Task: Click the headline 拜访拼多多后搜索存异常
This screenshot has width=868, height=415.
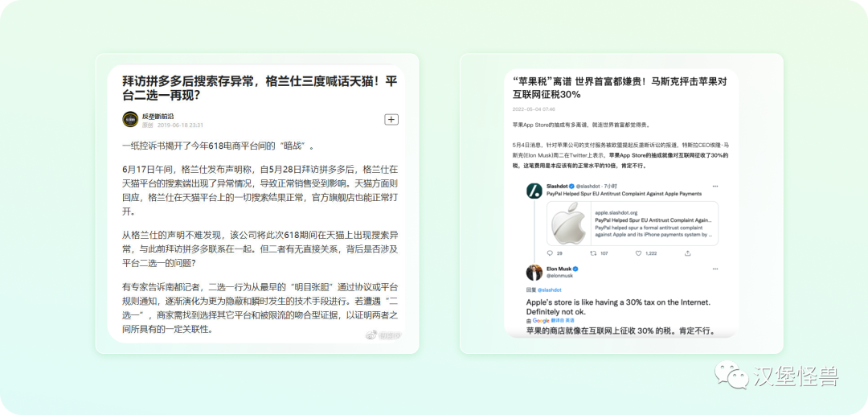Action: (x=260, y=88)
